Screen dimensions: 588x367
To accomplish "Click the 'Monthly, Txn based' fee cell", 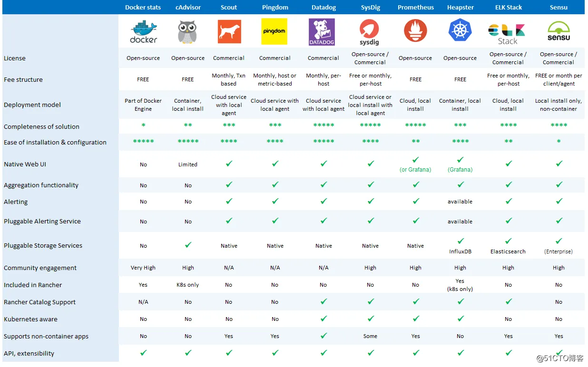I will tap(229, 79).
